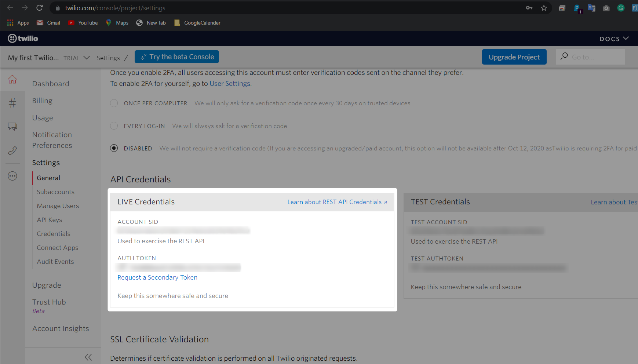Open Phone Numbers hash sidebar icon
638x364 pixels.
coord(12,103)
